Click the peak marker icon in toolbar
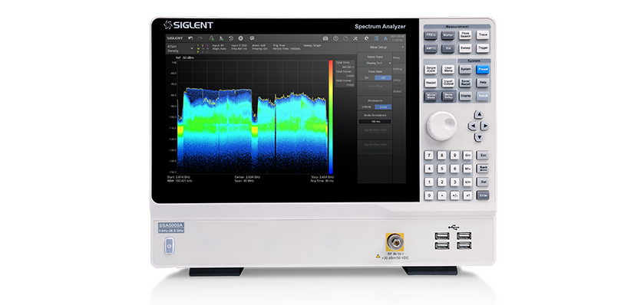This screenshot has height=305, width=644. 211,38
